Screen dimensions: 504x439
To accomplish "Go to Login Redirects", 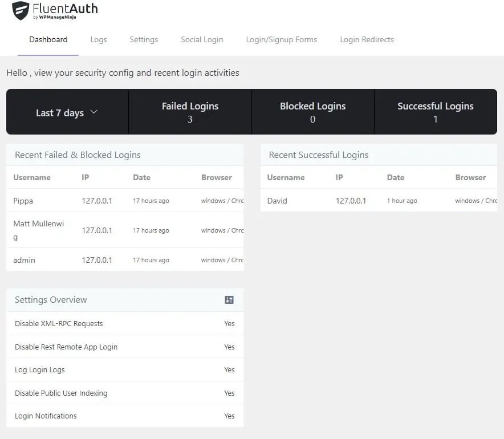I will click(x=367, y=39).
